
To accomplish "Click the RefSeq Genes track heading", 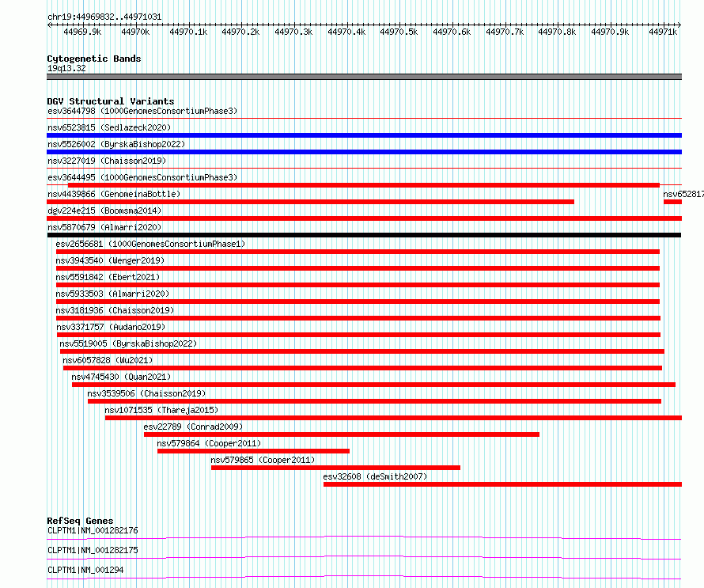I will [81, 521].
